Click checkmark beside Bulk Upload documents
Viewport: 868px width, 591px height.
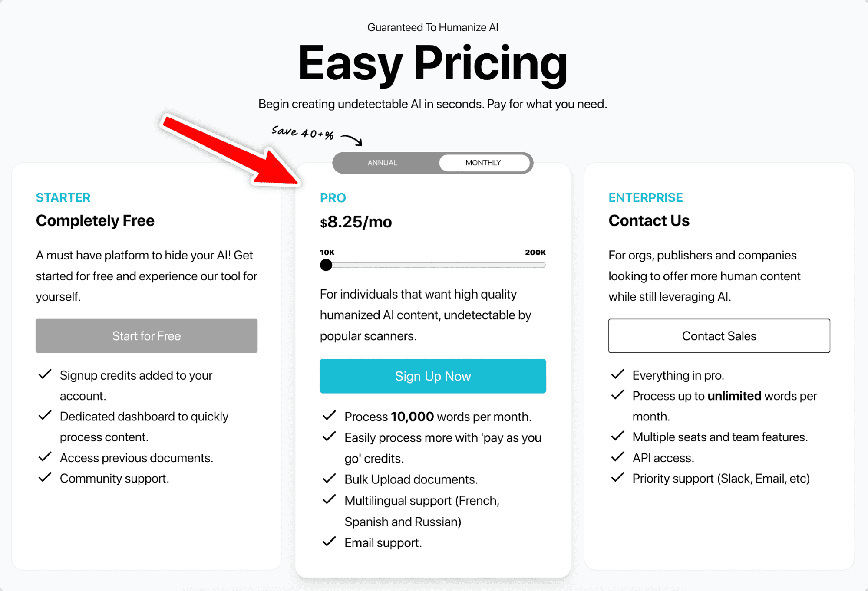(329, 479)
